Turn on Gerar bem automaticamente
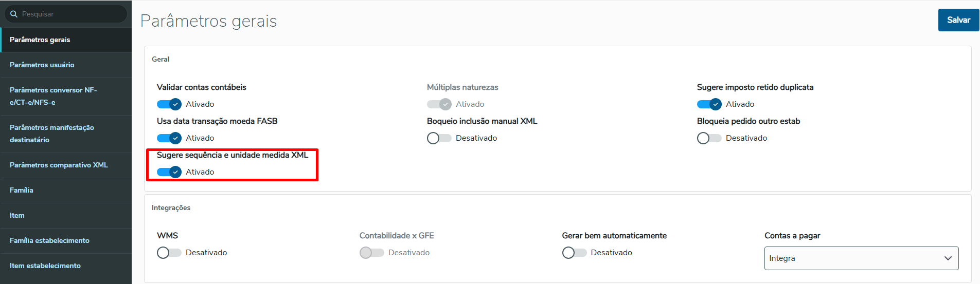This screenshot has height=284, width=980. tap(574, 253)
